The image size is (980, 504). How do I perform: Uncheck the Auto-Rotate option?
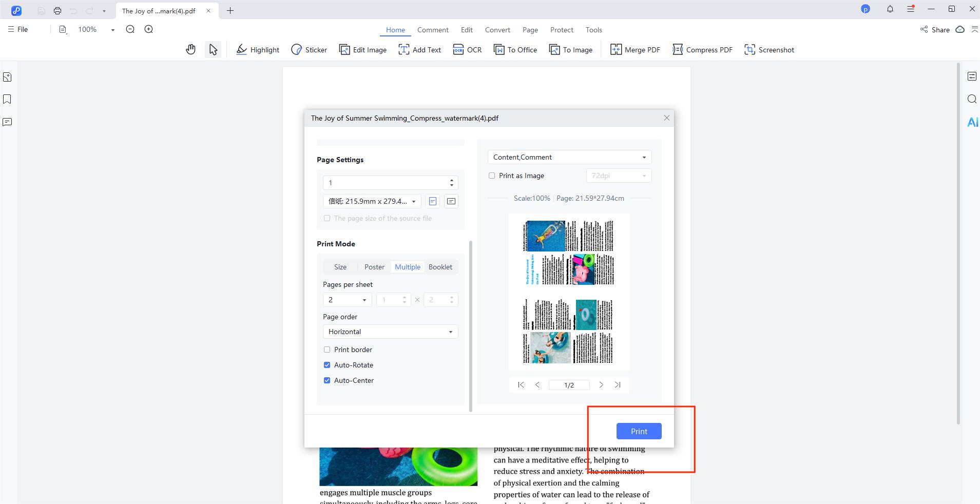(327, 365)
